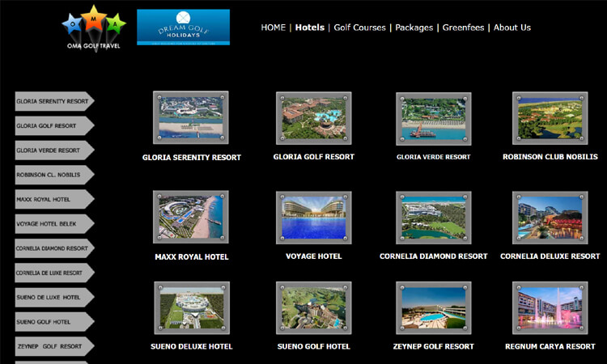Click the Maxx Royal Hotel sidebar arrow button
This screenshot has width=607, height=364.
click(54, 199)
